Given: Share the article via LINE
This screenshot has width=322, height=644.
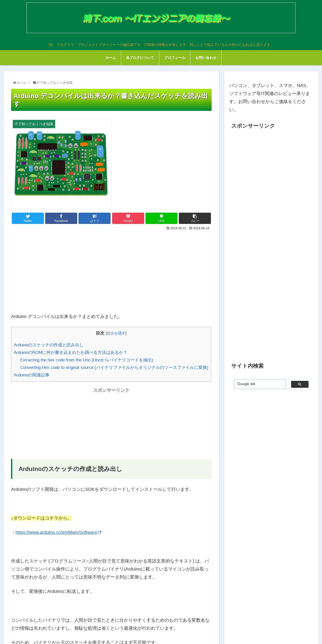Looking at the screenshot, I should [162, 218].
